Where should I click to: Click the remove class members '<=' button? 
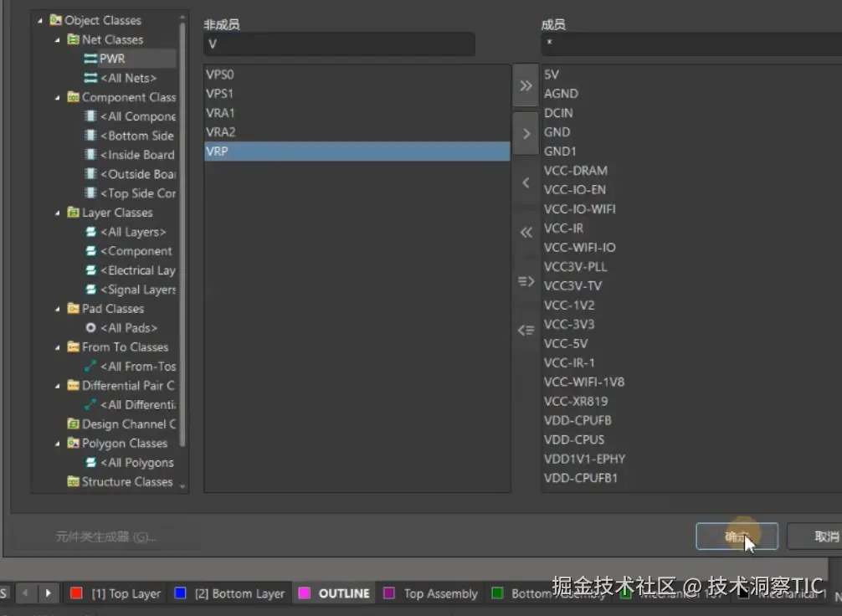[x=526, y=330]
